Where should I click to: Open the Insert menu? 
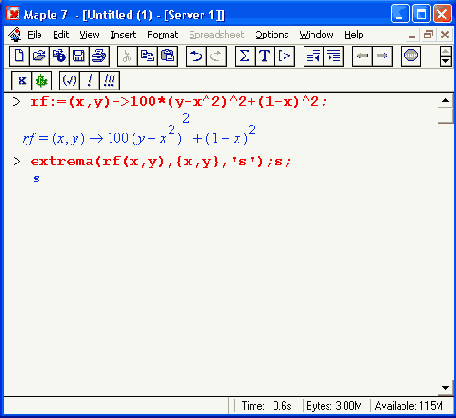[x=123, y=35]
